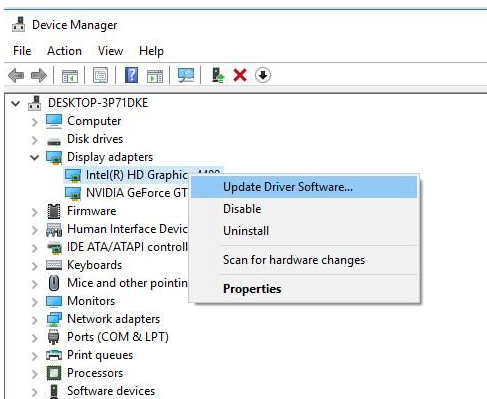Select the Print queues label

[100, 355]
